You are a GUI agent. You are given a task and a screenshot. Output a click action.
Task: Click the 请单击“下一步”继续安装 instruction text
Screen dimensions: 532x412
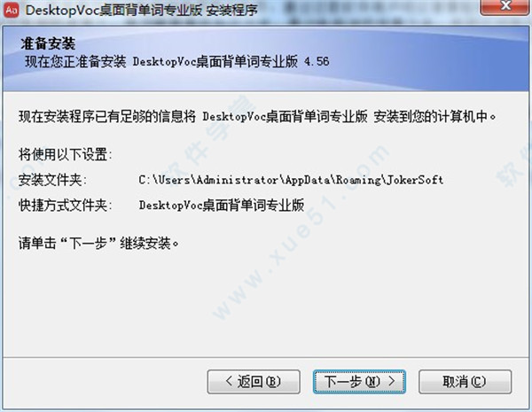[98, 243]
